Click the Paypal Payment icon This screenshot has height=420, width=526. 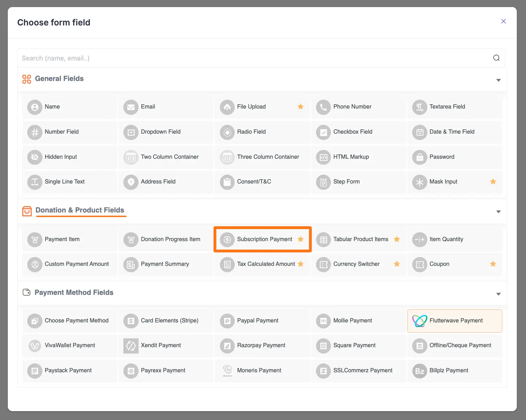[x=227, y=321]
